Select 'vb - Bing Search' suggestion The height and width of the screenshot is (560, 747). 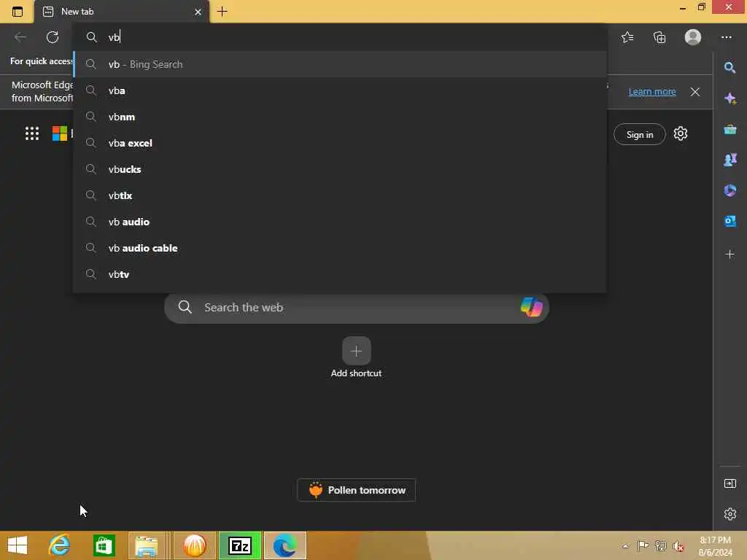tap(340, 64)
